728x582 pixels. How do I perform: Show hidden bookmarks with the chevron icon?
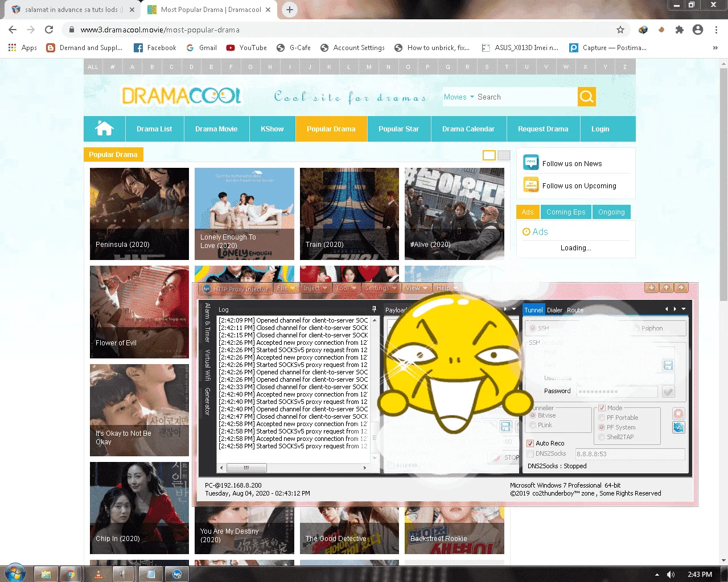pyautogui.click(x=715, y=48)
